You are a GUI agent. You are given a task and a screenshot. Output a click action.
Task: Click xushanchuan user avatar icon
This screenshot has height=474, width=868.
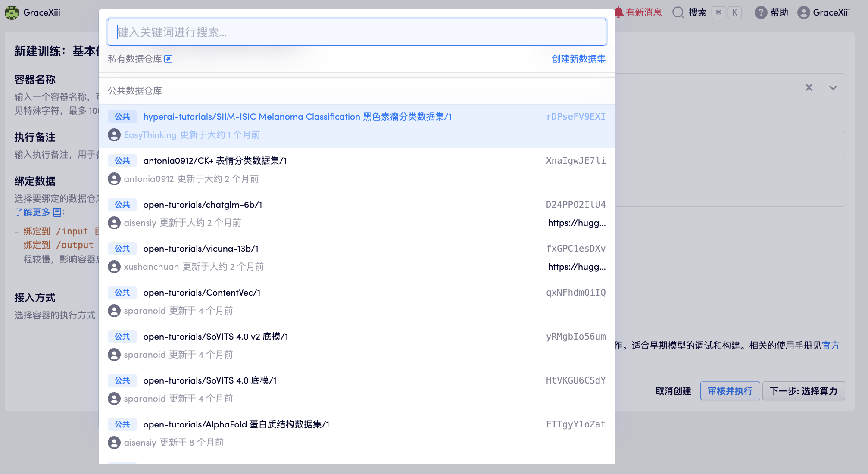click(114, 267)
